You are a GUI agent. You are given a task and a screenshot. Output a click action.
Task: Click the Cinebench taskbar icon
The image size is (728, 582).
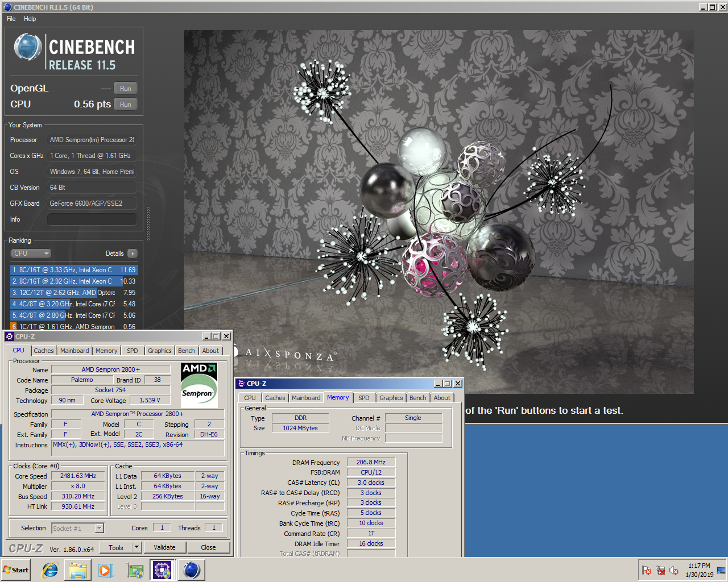(191, 570)
